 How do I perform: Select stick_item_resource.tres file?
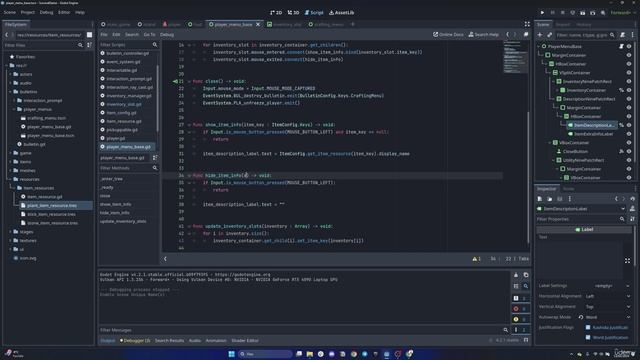[51, 214]
